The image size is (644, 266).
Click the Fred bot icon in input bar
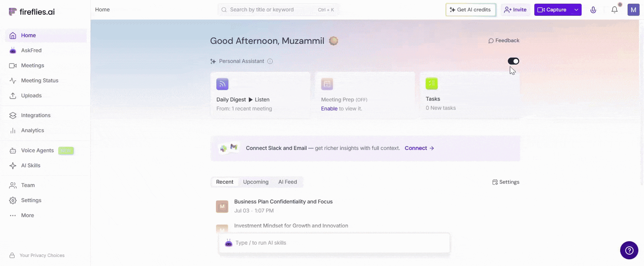(x=229, y=243)
